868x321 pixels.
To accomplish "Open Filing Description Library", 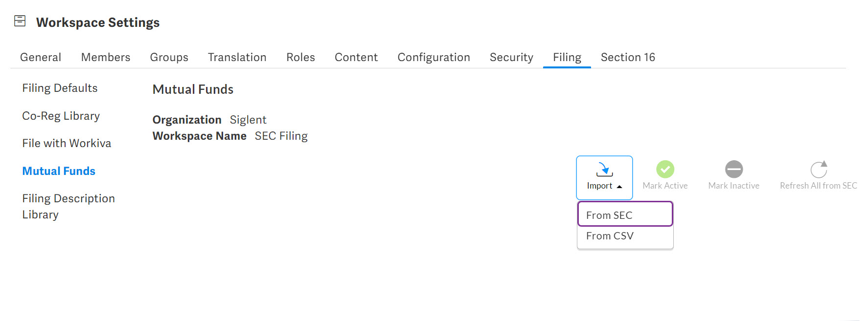I will click(x=68, y=206).
